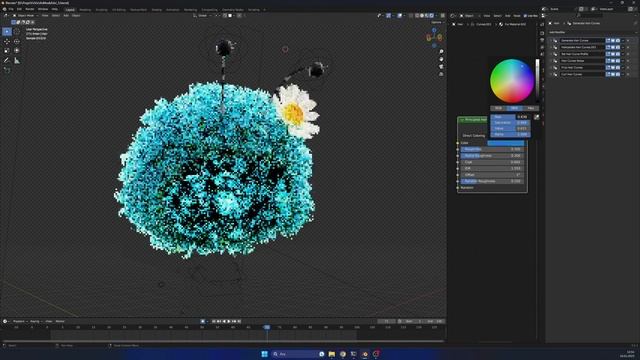Toggle viewport display of Frizz Hair Curves
This screenshot has height=360, width=640.
(613, 67)
